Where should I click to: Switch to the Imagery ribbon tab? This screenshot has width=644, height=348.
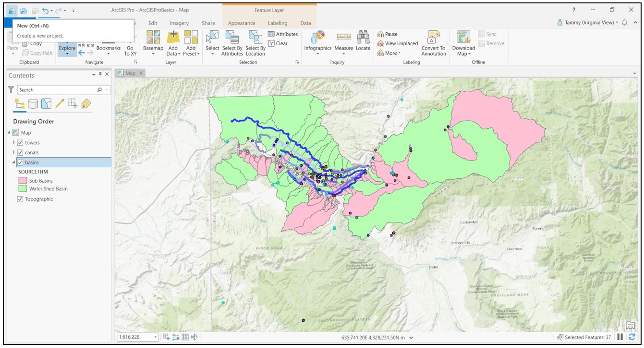[179, 23]
